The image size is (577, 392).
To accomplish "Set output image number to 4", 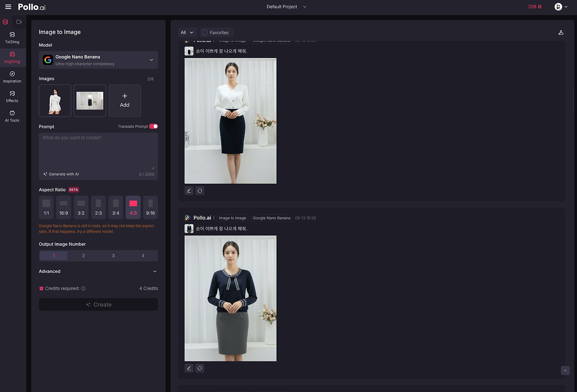I will coord(143,255).
